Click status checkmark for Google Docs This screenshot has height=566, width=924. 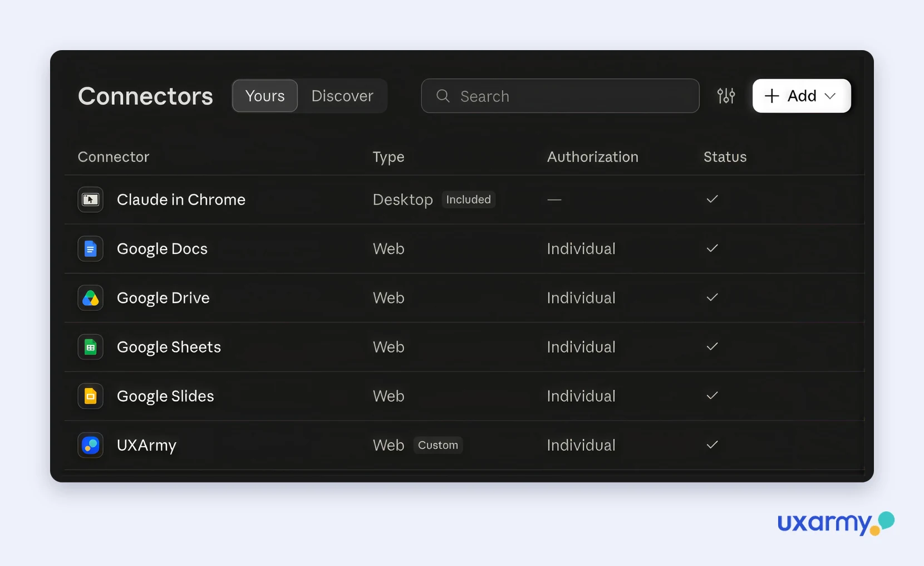coord(712,248)
